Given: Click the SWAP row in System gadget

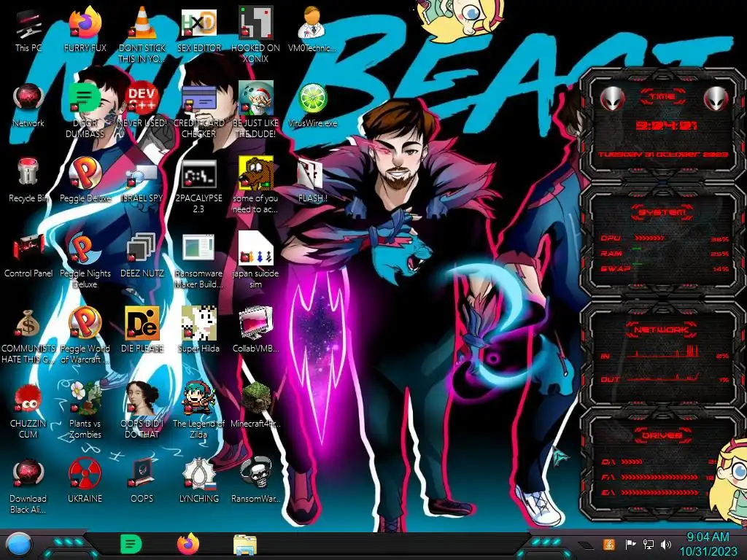Looking at the screenshot, I should click(665, 268).
